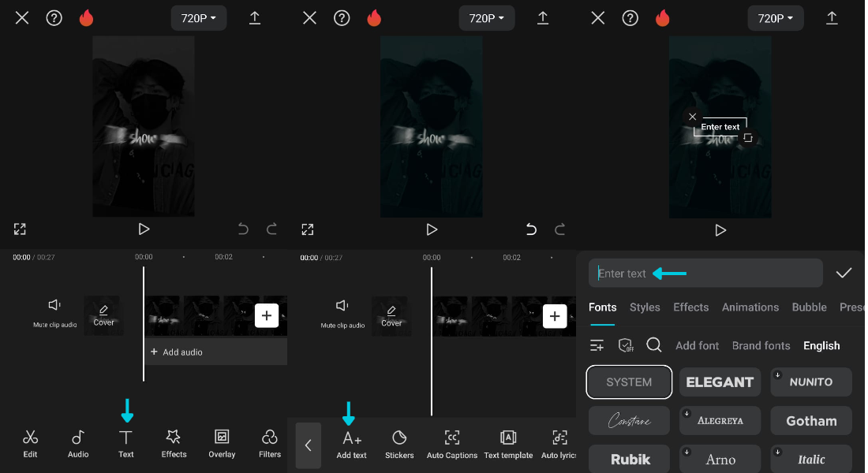Select the Brand fonts category
Screen dimensions: 868x473
click(761, 346)
